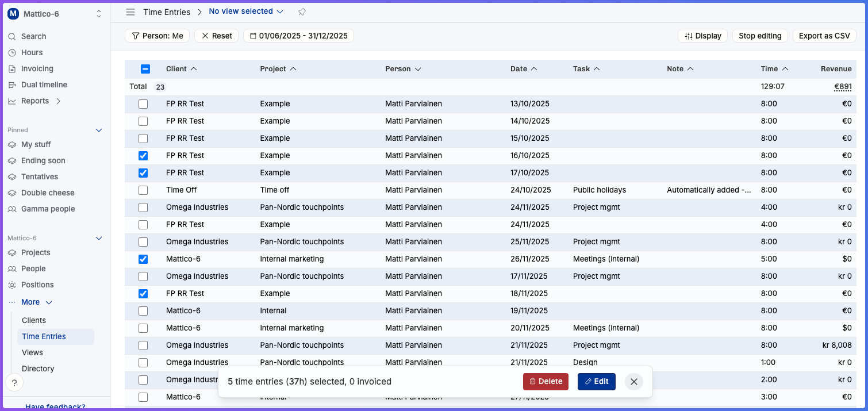Open Views in the sidebar menu

32,352
